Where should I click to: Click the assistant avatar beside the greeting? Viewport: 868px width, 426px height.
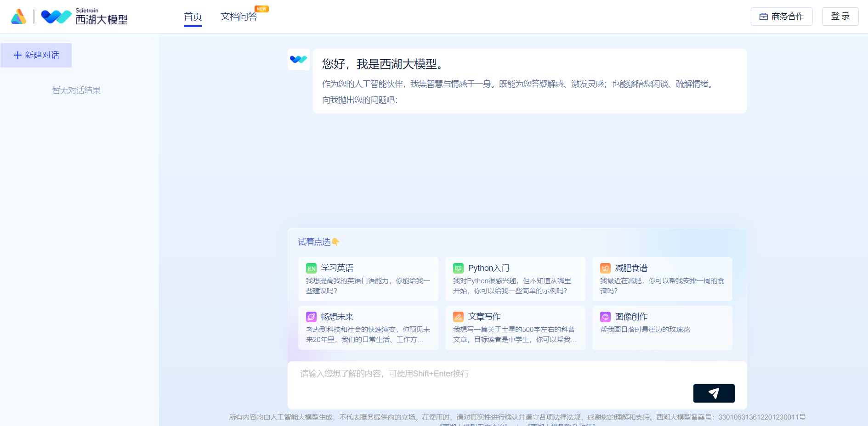299,60
